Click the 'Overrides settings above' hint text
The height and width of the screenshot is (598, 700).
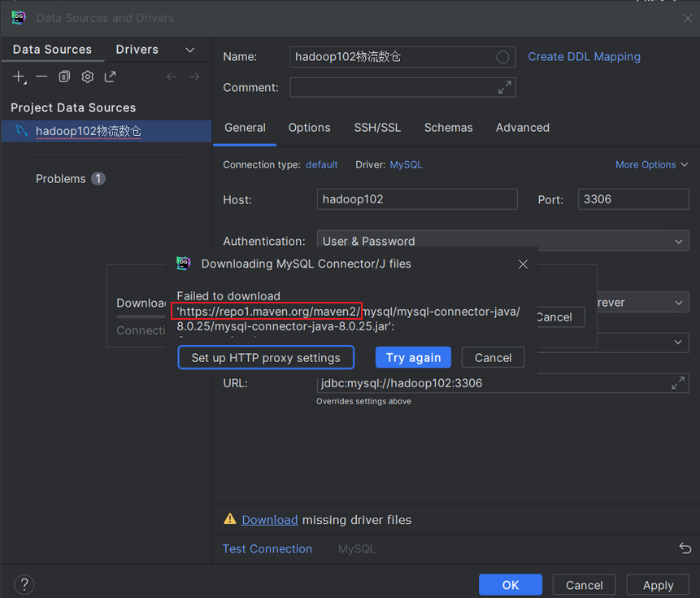pos(364,401)
